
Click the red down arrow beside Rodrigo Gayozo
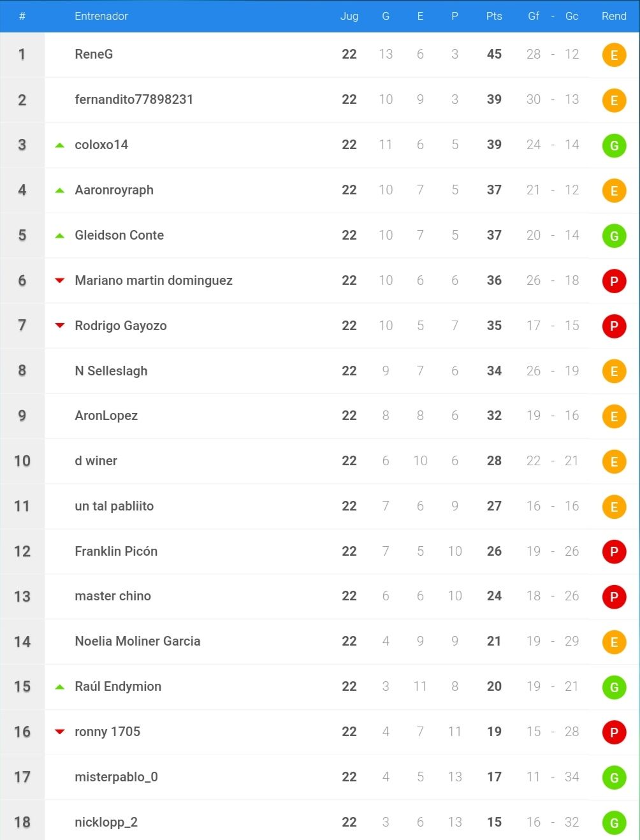(x=60, y=326)
